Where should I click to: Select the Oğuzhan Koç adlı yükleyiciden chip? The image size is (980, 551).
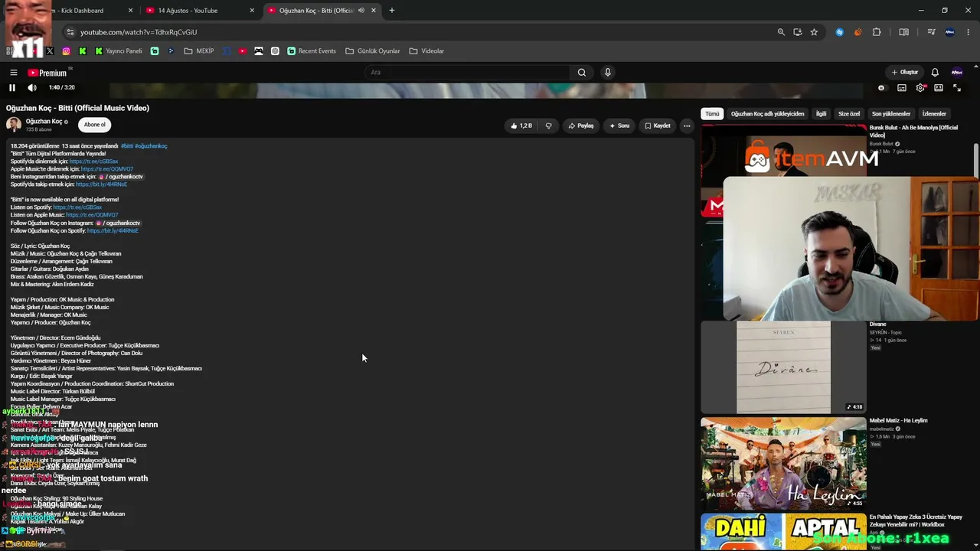[767, 114]
